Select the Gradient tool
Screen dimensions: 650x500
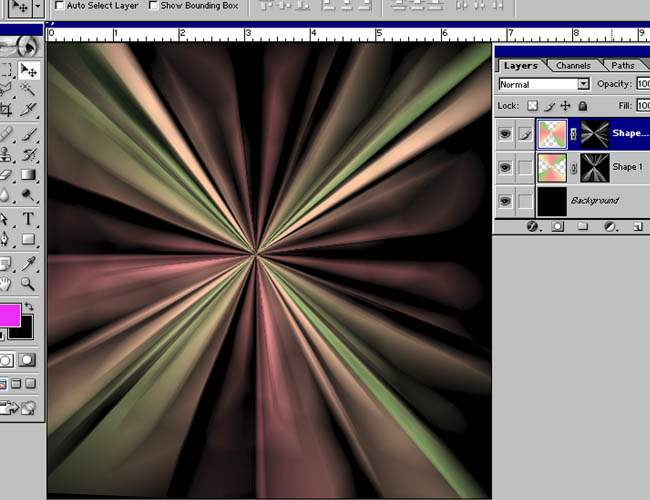click(28, 175)
